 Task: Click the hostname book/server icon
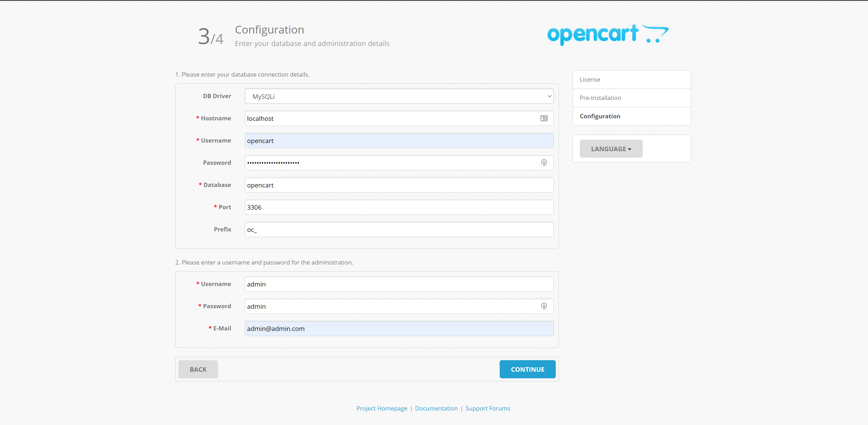click(544, 118)
